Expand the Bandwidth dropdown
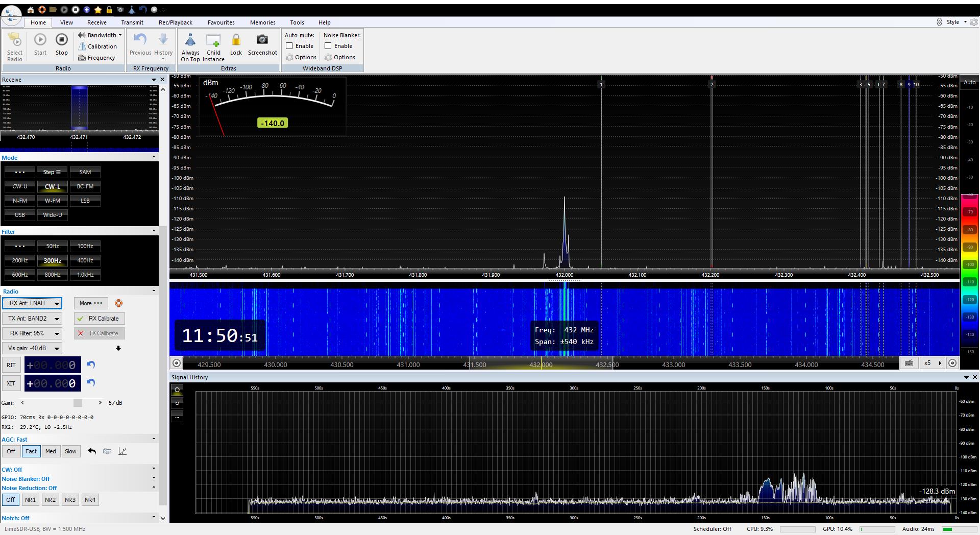The height and width of the screenshot is (535, 980). coord(100,35)
